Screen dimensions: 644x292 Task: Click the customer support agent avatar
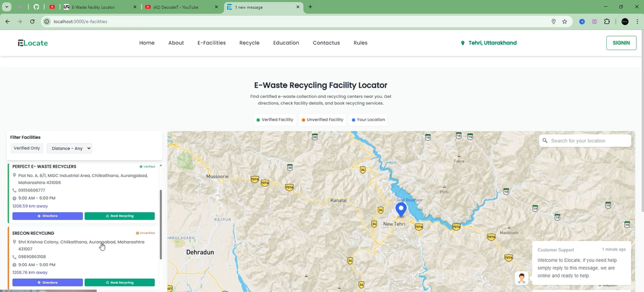pyautogui.click(x=521, y=278)
